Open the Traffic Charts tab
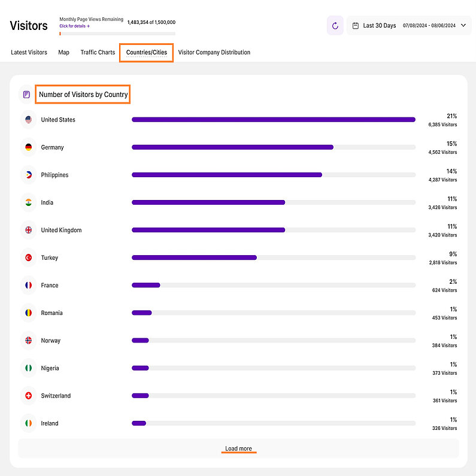 coord(98,53)
